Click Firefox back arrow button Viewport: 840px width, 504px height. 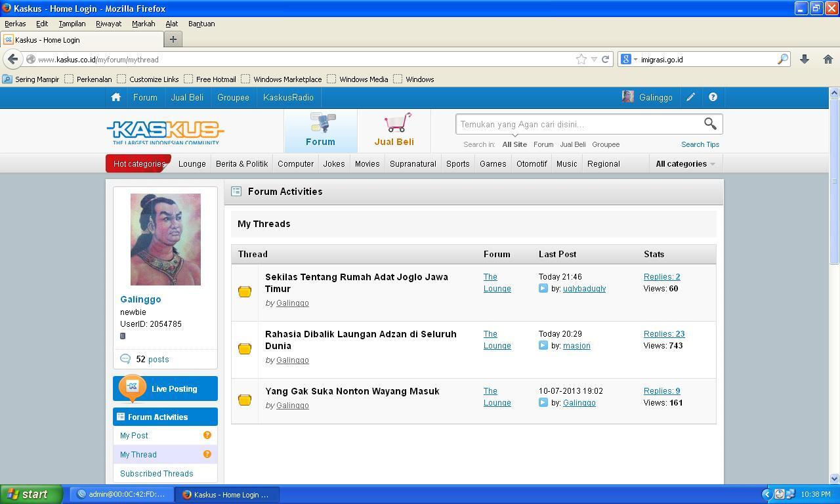(12, 59)
